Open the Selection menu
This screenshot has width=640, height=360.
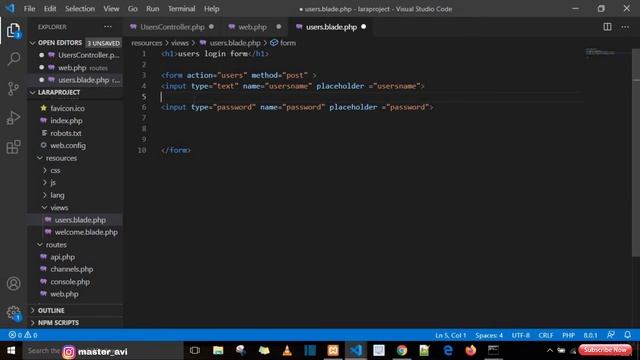click(80, 9)
